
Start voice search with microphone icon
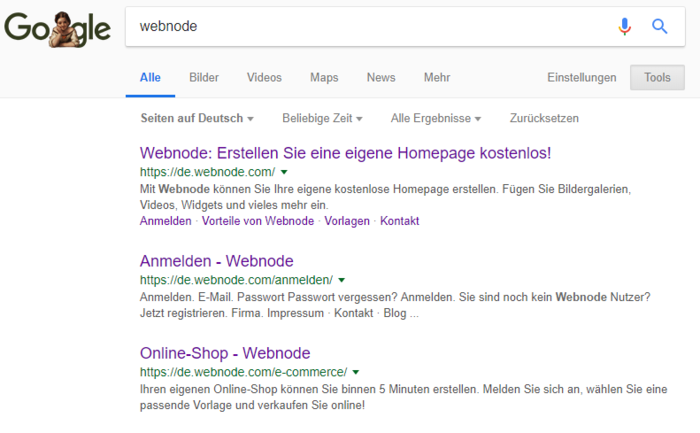pos(625,27)
